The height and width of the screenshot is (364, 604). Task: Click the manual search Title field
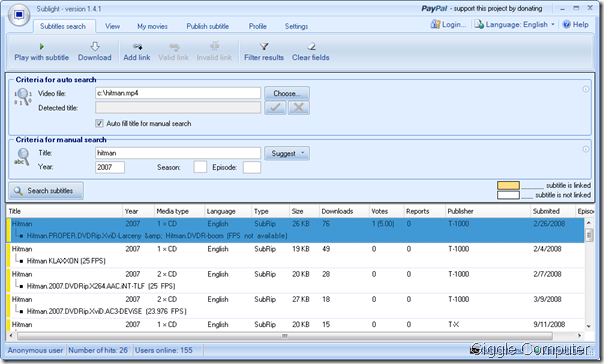pos(178,153)
